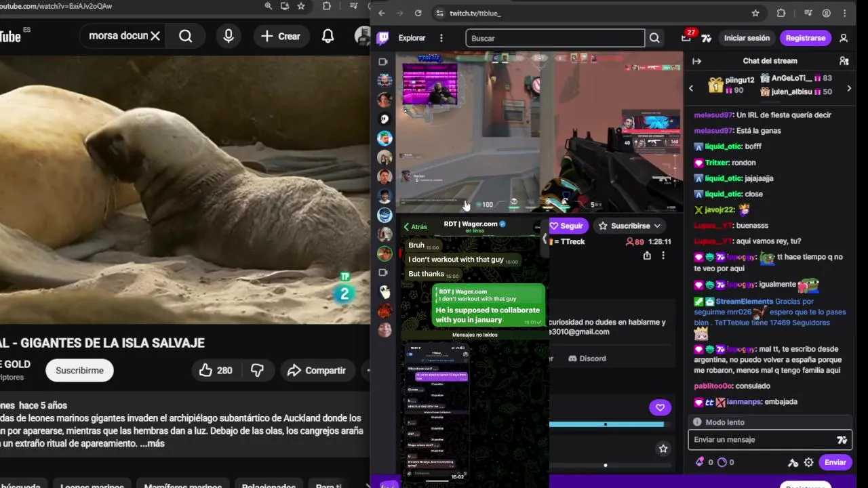The width and height of the screenshot is (868, 488).
Task: Click the Bits balance icon below chat
Action: pos(700,462)
